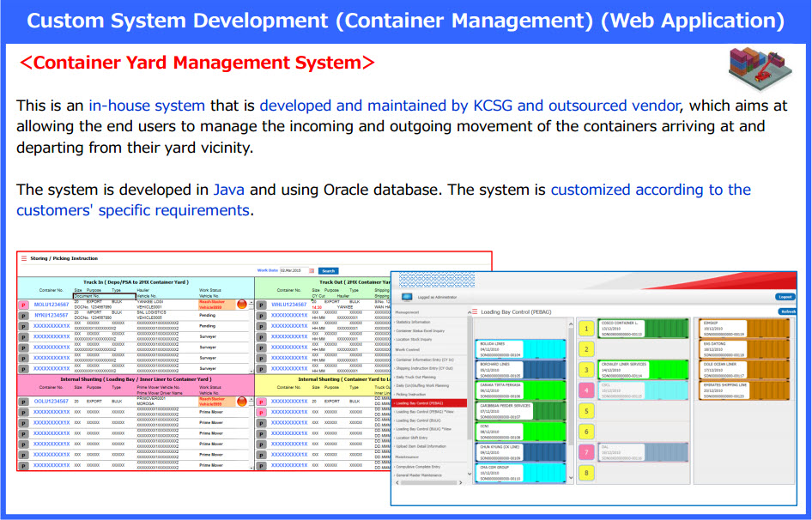Click the P icon beside OOLU1234567
The image size is (812, 520).
point(23,402)
